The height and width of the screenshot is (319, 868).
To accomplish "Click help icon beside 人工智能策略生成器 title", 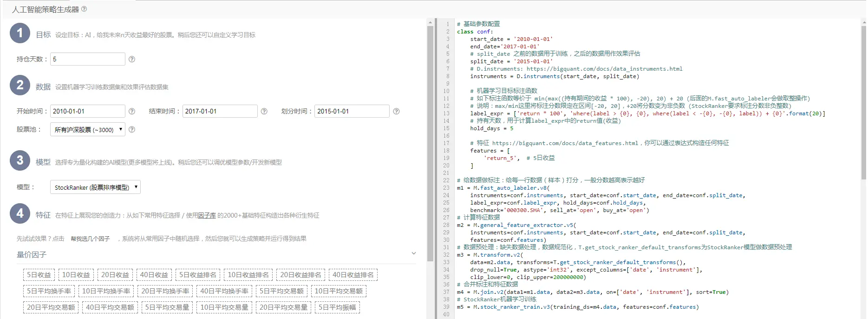I will click(x=84, y=9).
